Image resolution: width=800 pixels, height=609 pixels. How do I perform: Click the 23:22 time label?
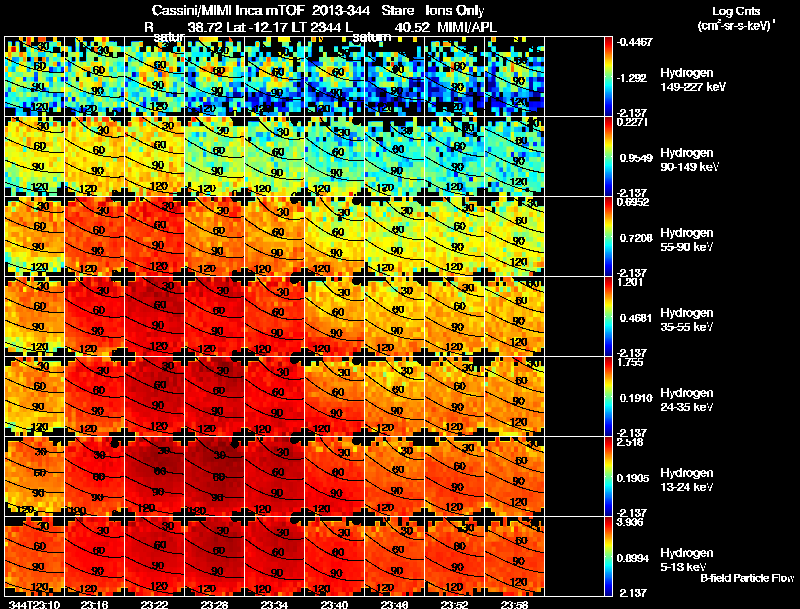tap(154, 604)
